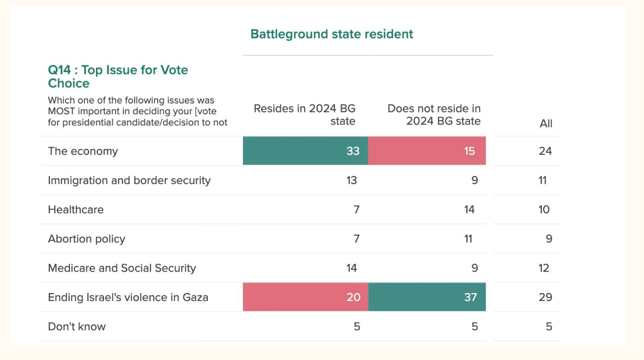This screenshot has height=360, width=644.
Task: Select the "Ending Israel's violence in Gaza" row label
Action: click(x=128, y=297)
